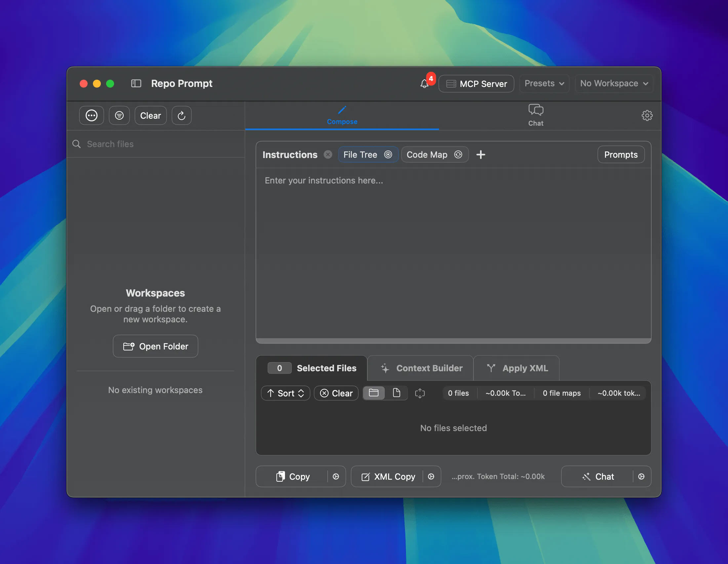Add a new item with plus icon
Image resolution: width=728 pixels, height=564 pixels.
tap(480, 155)
